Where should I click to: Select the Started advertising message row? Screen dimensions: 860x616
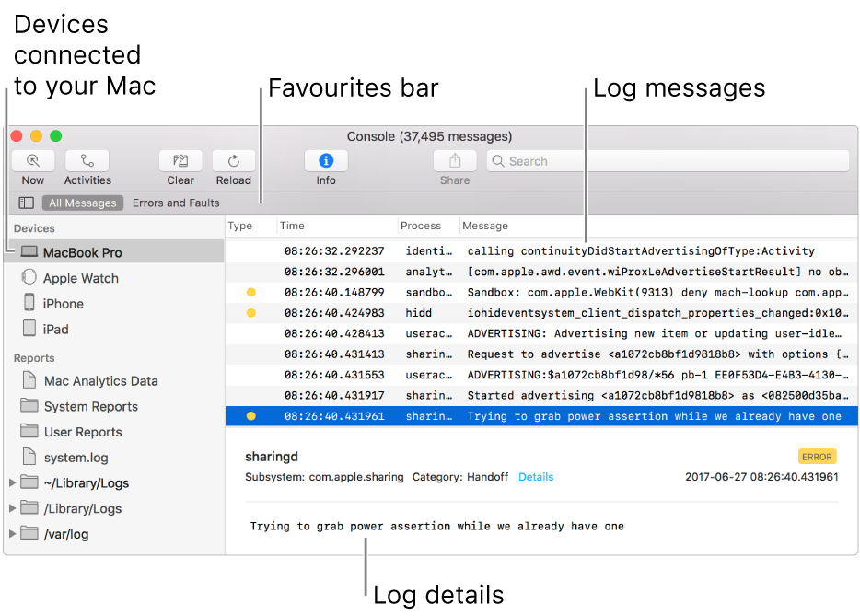click(541, 396)
